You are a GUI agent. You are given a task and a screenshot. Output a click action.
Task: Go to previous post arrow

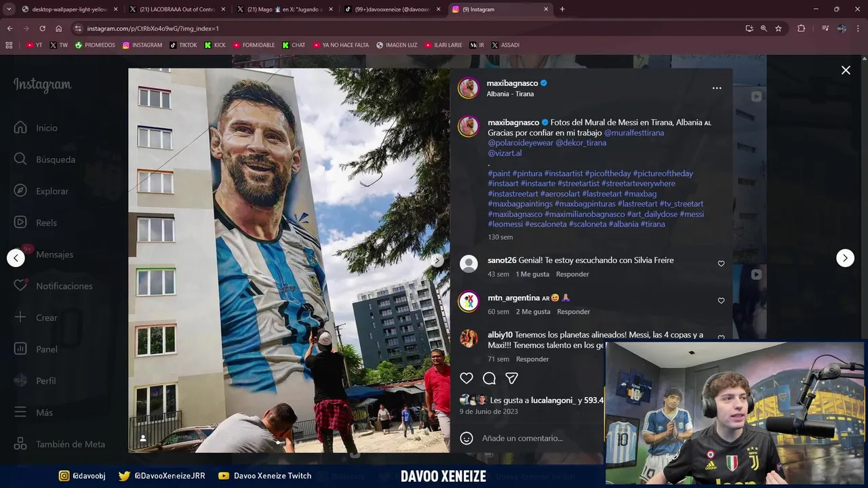(16, 258)
